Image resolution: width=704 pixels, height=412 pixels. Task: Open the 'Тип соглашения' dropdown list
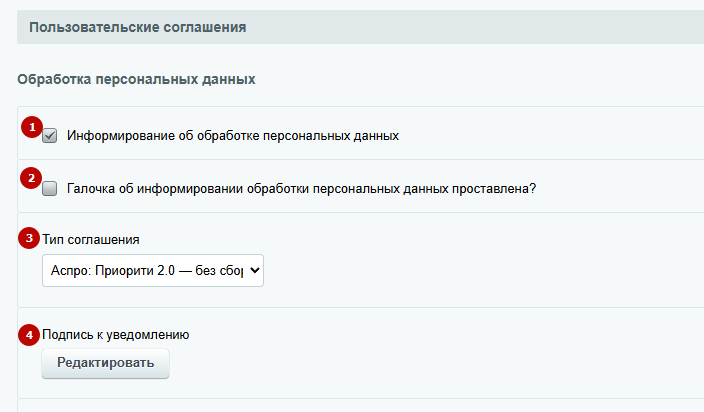(x=153, y=271)
